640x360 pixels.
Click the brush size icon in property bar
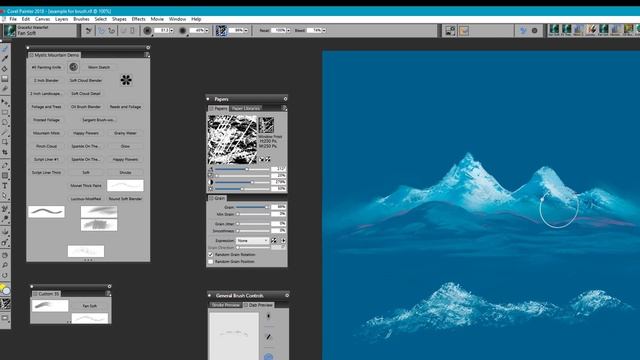147,31
